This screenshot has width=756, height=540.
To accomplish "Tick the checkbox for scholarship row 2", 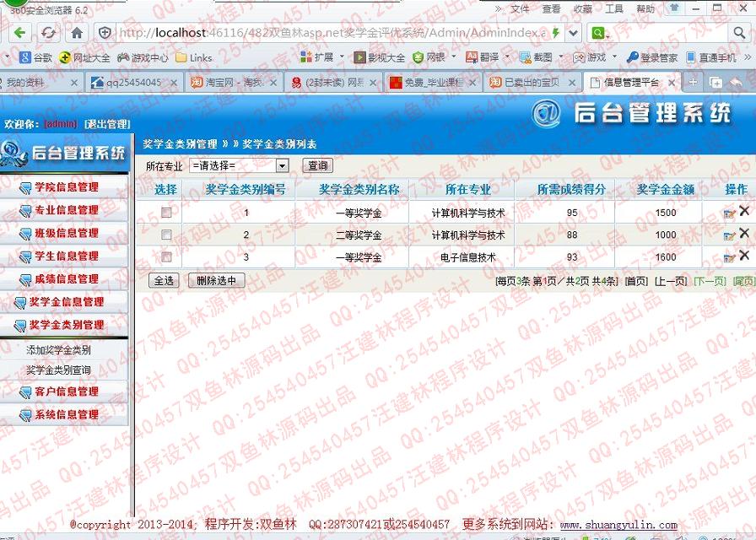I will click(166, 235).
